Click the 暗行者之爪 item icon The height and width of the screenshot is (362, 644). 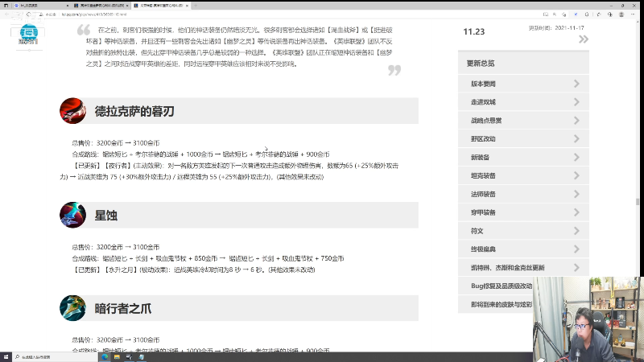tap(72, 308)
